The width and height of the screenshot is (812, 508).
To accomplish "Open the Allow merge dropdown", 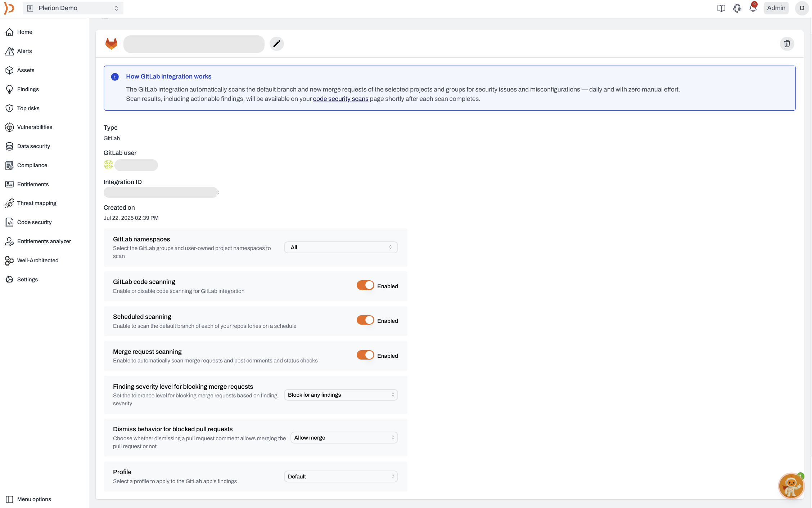I will click(x=344, y=438).
